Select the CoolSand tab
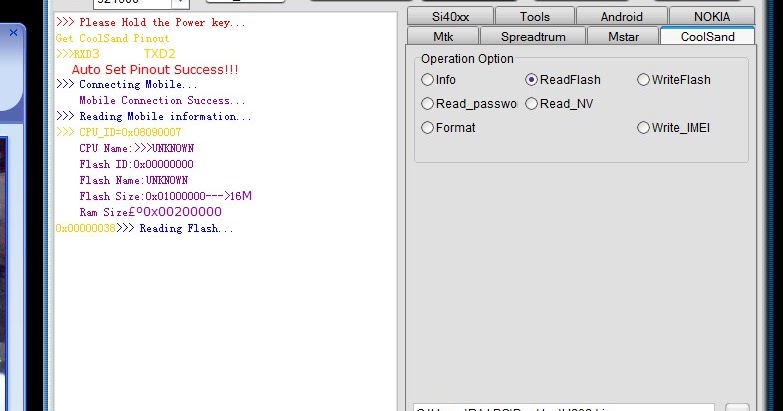This screenshot has height=411, width=783. click(707, 36)
